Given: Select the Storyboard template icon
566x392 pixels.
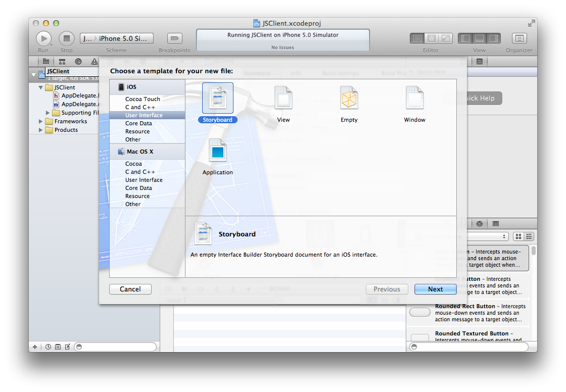Looking at the screenshot, I should [x=217, y=98].
